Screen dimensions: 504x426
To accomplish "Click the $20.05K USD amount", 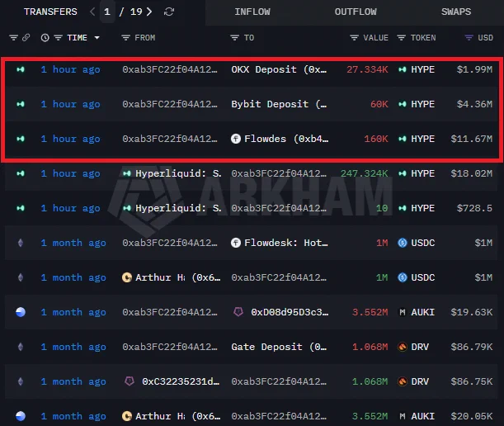I will (x=471, y=416).
